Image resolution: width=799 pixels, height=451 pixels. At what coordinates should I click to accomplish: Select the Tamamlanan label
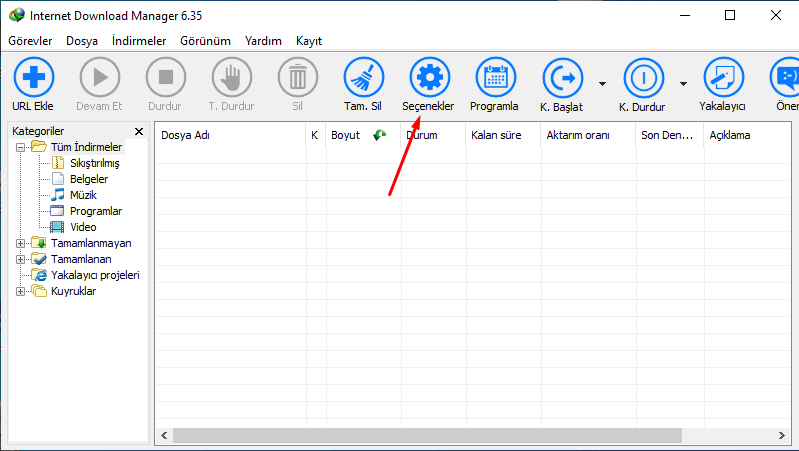[x=81, y=259]
